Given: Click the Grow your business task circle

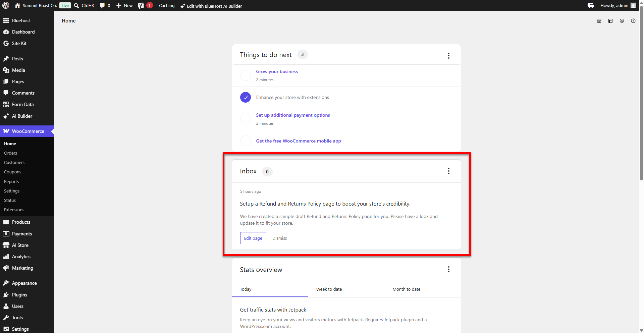Looking at the screenshot, I should 246,75.
